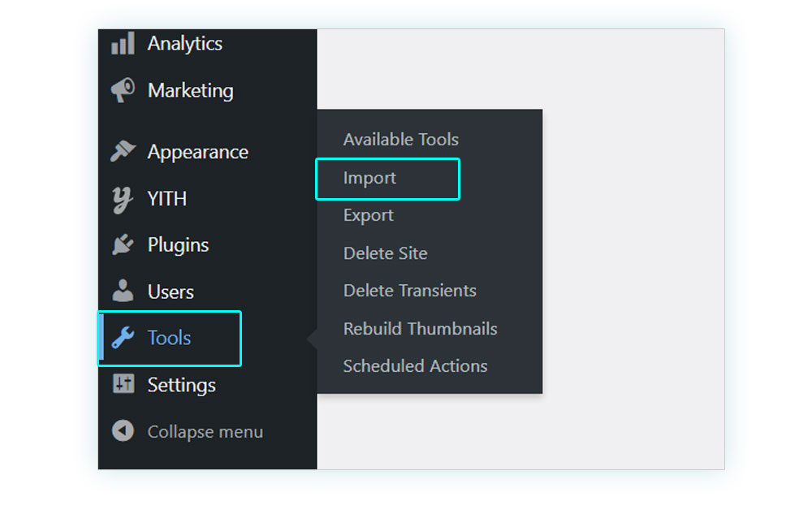The height and width of the screenshot is (514, 812).
Task: Open the Analytics menu
Action: point(185,44)
